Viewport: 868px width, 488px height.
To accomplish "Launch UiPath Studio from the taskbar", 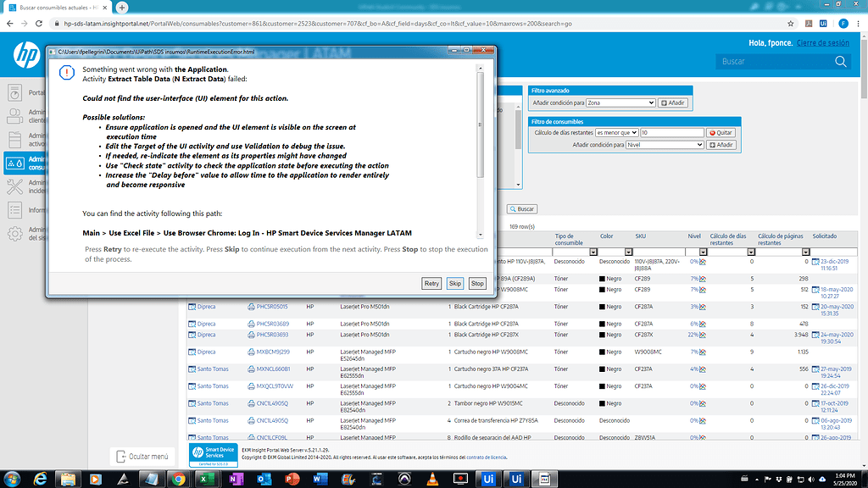I will 489,480.
